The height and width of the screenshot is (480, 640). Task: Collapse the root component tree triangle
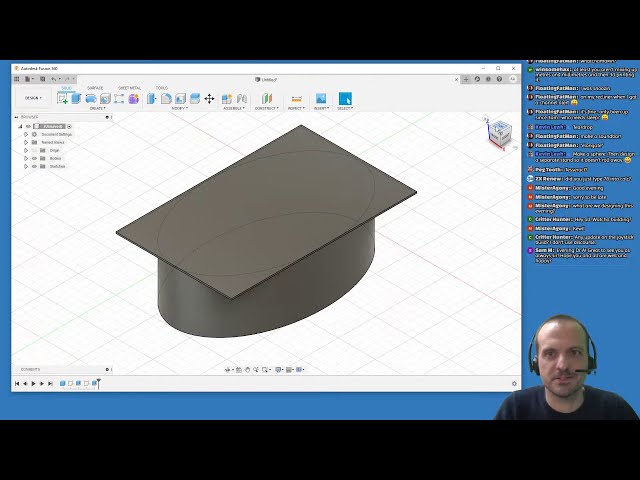(20, 127)
